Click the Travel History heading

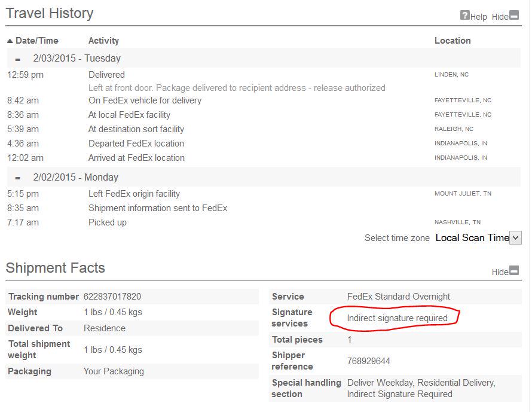pyautogui.click(x=50, y=13)
